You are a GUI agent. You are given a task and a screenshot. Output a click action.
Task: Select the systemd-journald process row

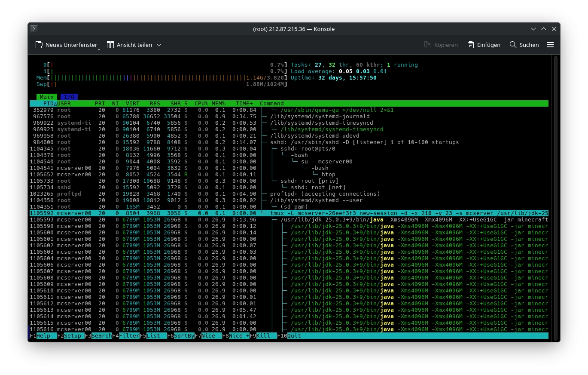[x=289, y=117]
